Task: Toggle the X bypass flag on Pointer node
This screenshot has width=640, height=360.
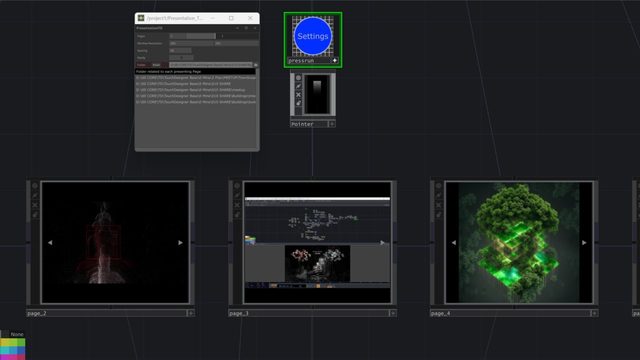Action: 298,95
